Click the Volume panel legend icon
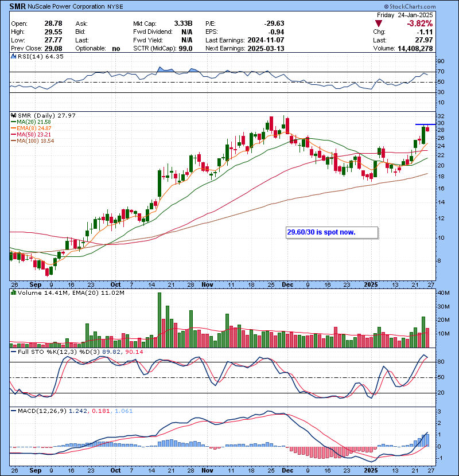Screen dimensions: 459x476 13,293
